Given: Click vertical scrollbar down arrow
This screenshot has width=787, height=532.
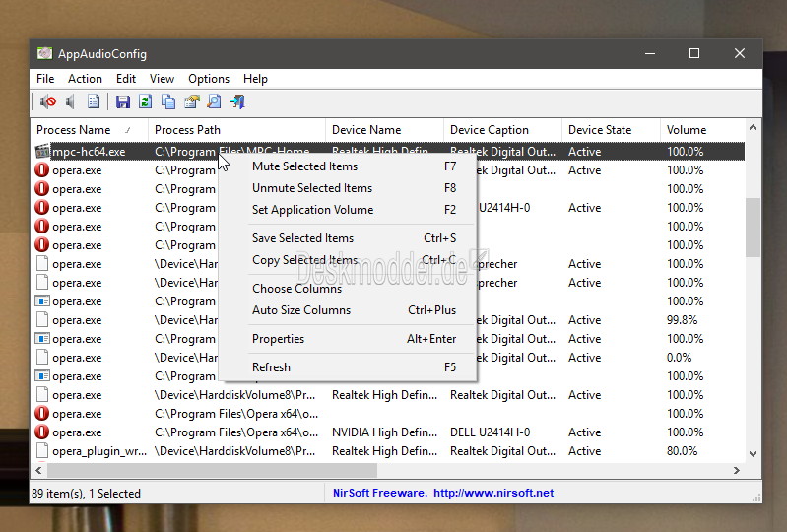Looking at the screenshot, I should point(753,454).
